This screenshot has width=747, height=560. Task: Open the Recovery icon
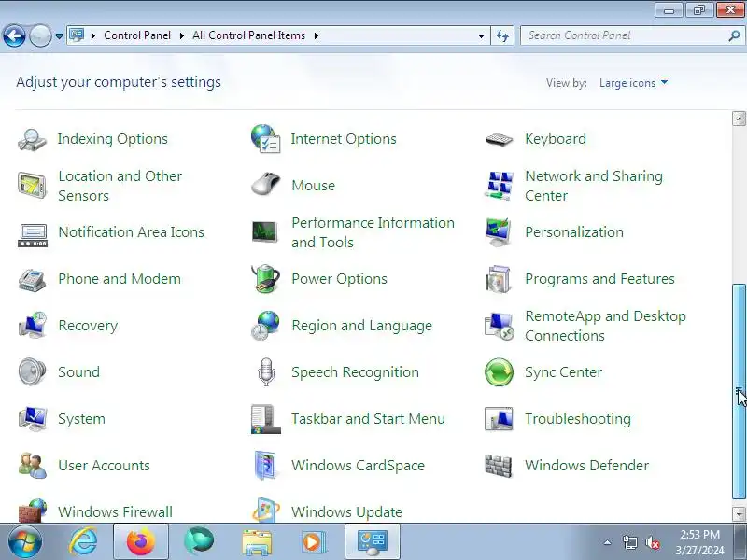(33, 325)
